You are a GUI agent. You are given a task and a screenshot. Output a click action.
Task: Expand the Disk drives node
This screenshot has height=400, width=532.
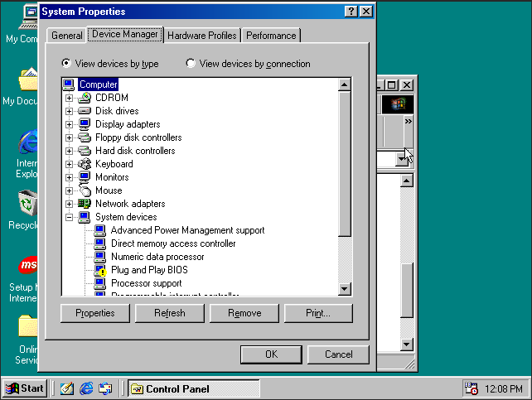point(70,111)
